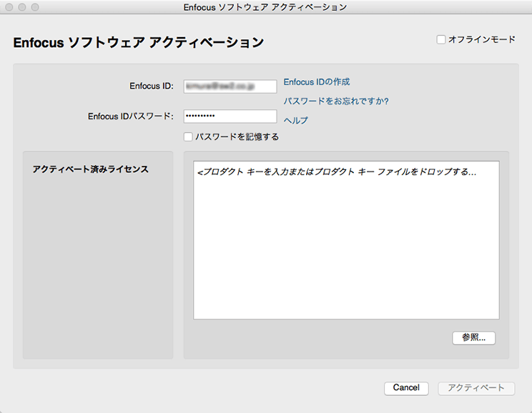This screenshot has height=413, width=532.
Task: Enable the オフラインモード checkbox
Action: (440, 40)
